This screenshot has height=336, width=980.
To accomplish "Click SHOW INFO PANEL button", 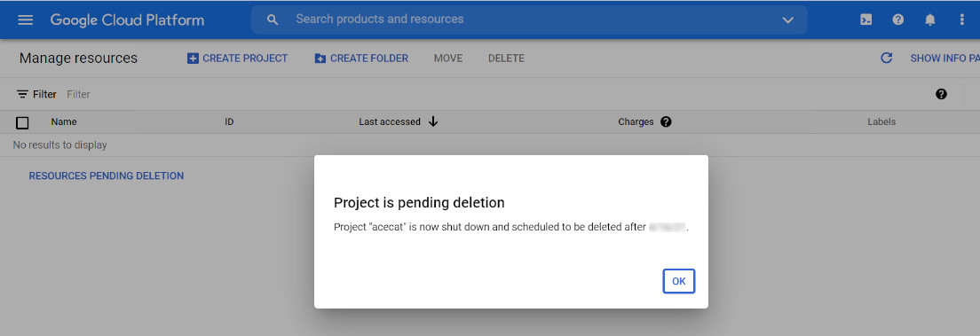I will (x=945, y=59).
